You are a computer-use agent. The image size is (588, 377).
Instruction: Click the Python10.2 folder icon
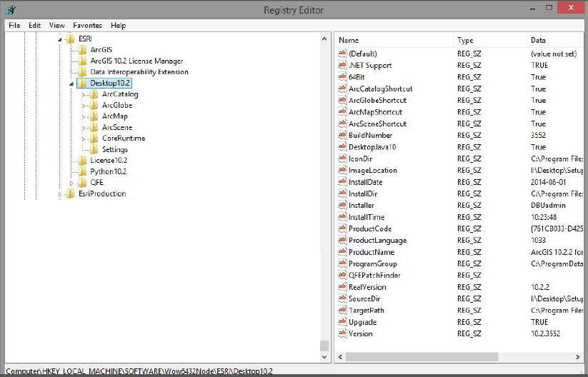(82, 171)
